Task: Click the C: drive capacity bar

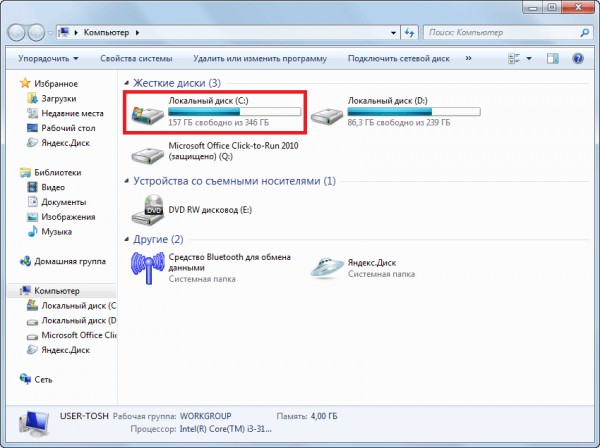Action: (235, 112)
